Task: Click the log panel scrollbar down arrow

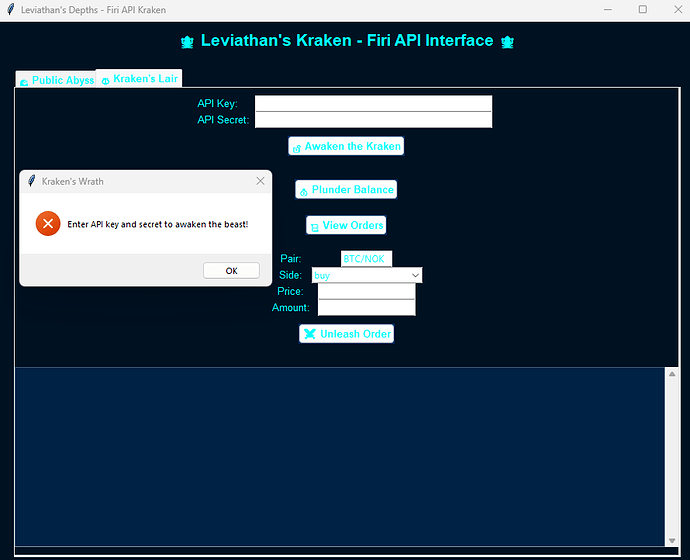Action: click(x=672, y=540)
